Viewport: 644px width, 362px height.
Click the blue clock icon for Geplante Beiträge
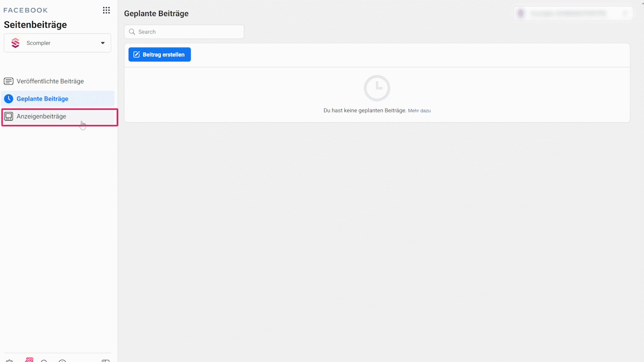[9, 99]
